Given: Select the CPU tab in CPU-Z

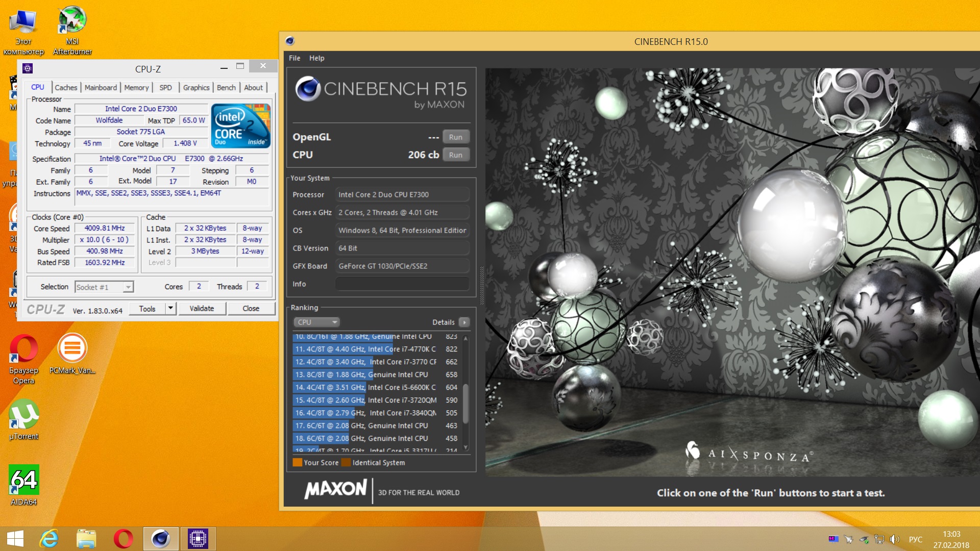Looking at the screenshot, I should [38, 87].
